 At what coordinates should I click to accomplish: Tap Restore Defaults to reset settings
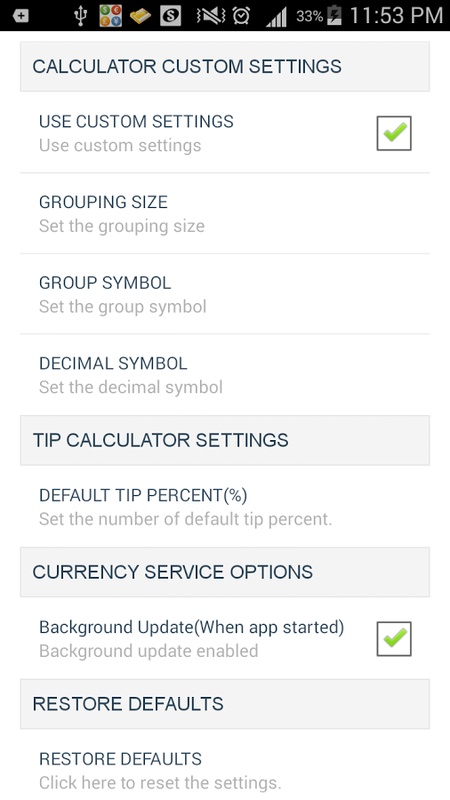(x=225, y=770)
